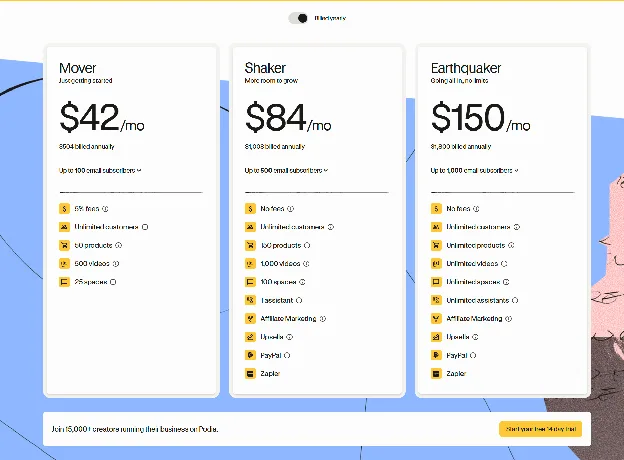The image size is (624, 460).
Task: Click Shaker Zapier icon
Action: pyautogui.click(x=250, y=374)
